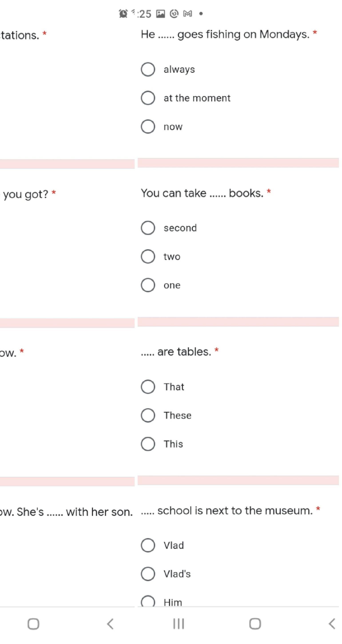Choose 'Vlad' for the school question
The width and height of the screenshot is (342, 644).
coord(148,545)
